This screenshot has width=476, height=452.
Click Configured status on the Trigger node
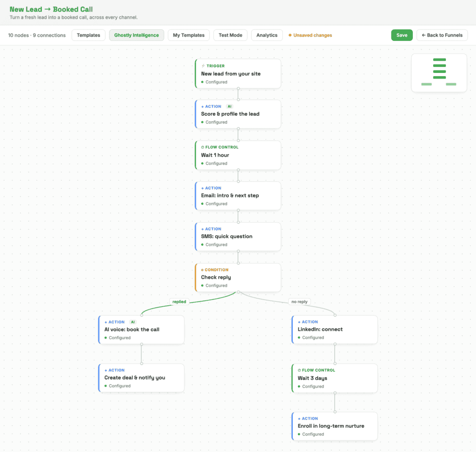(214, 82)
